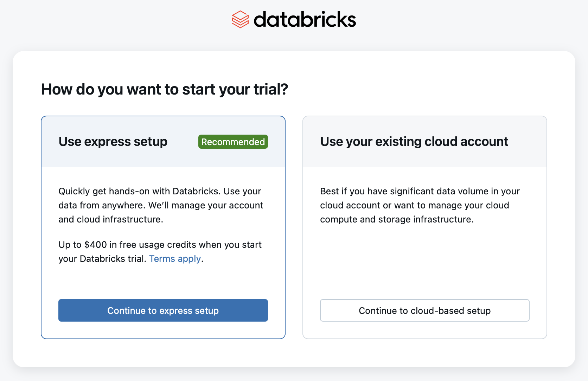Click the 'and cloud infrastructure' text line
Screen dimensions: 588x381
click(110, 219)
